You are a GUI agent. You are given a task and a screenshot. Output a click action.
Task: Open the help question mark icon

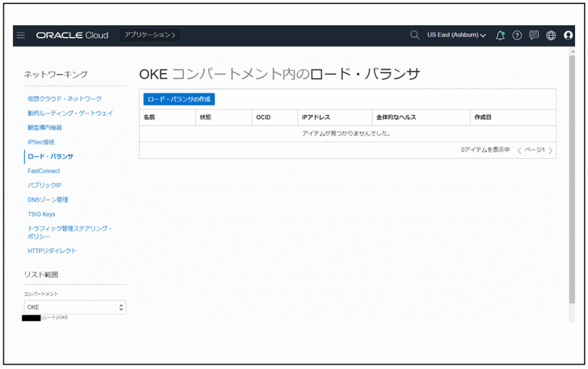(x=517, y=35)
